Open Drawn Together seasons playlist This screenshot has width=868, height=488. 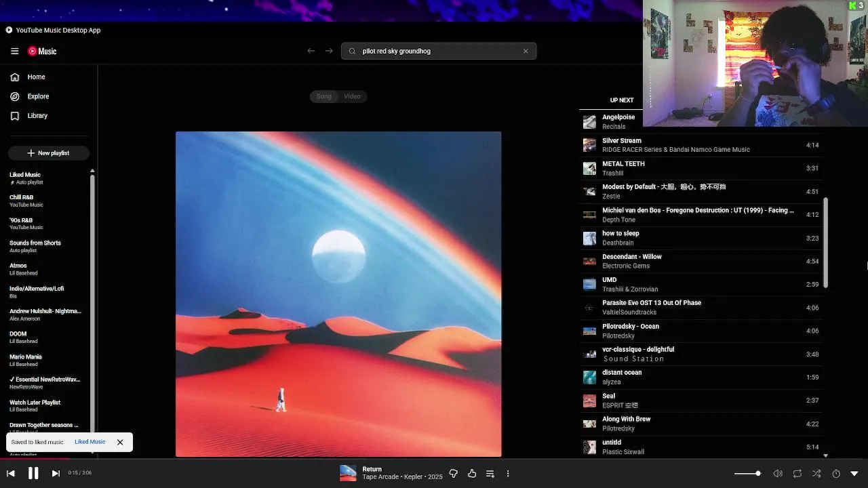(46, 427)
